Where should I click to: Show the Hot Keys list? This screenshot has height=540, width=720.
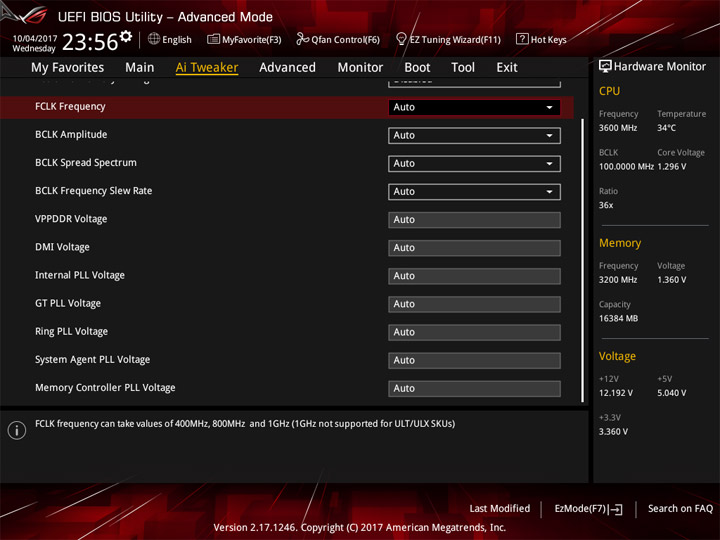541,39
